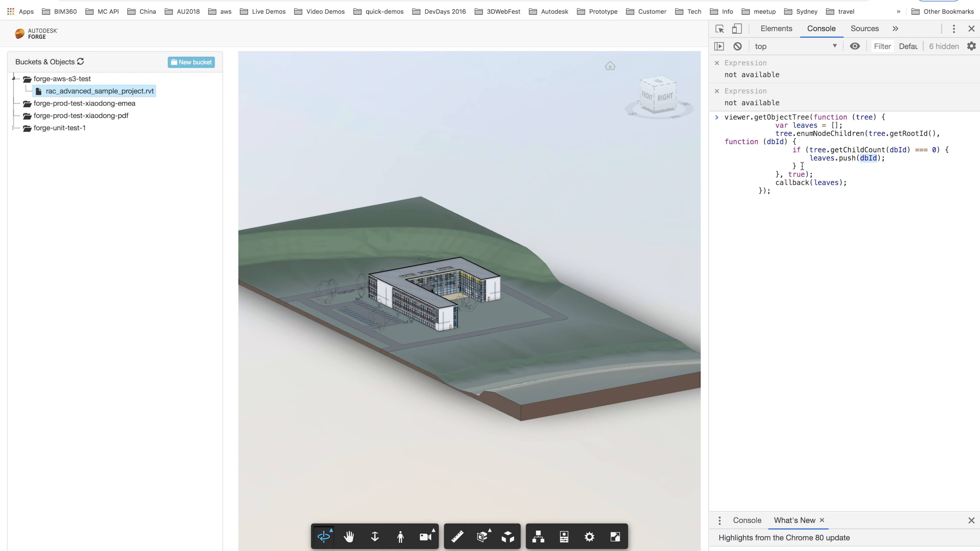980x551 pixels.
Task: Switch to the Sources tab
Action: [864, 29]
